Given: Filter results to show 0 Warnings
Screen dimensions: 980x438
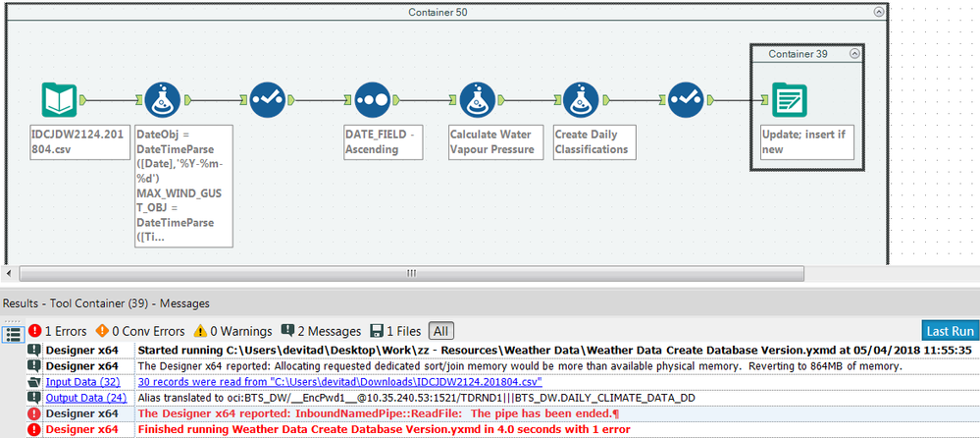Looking at the screenshot, I should click(232, 331).
